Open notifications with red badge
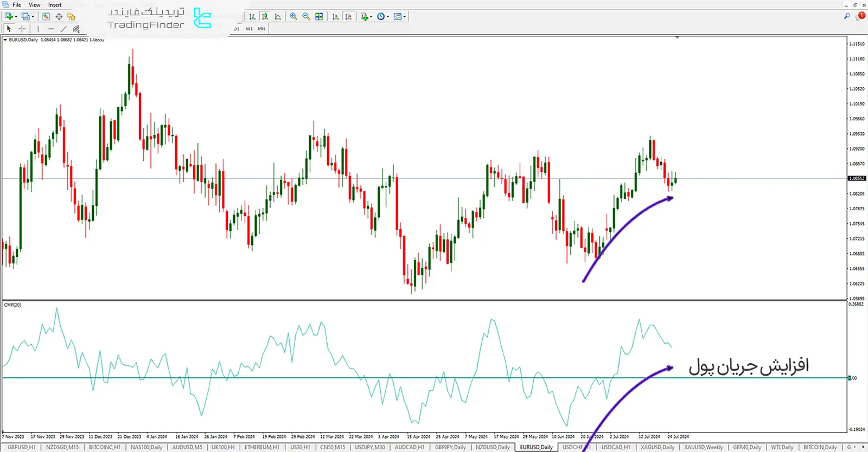 click(x=860, y=16)
